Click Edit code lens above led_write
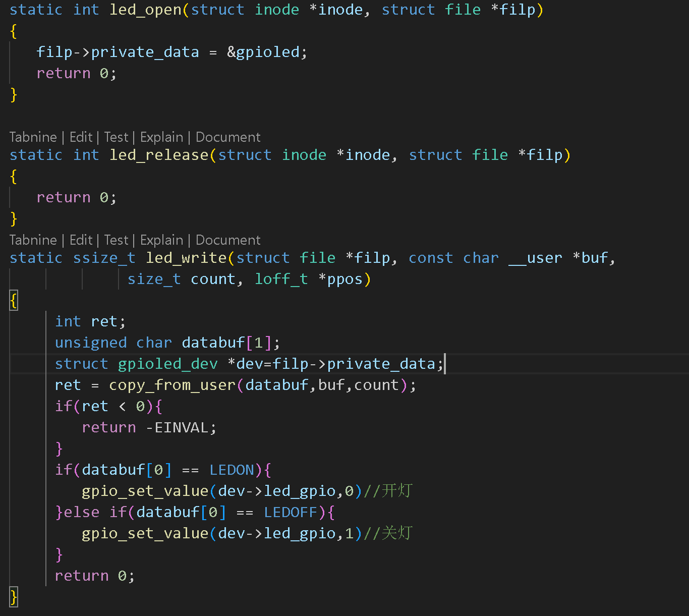Screen dimensions: 689x616 click(x=81, y=240)
